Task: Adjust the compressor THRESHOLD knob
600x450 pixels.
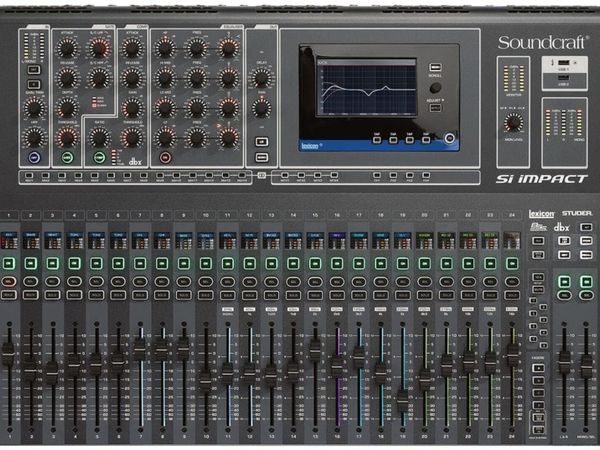Action: (132, 138)
